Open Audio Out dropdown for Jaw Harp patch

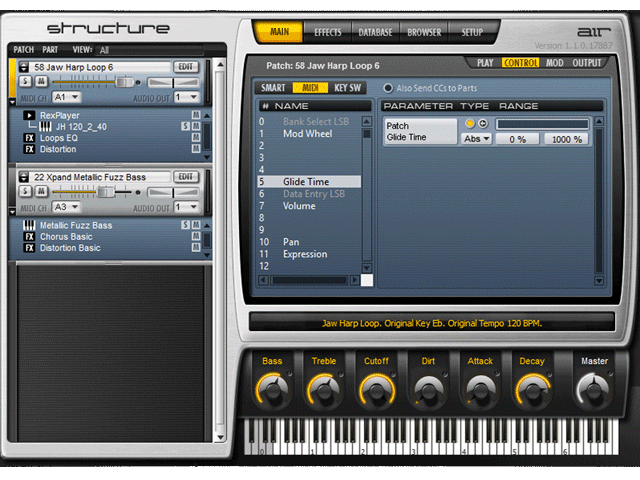186,97
